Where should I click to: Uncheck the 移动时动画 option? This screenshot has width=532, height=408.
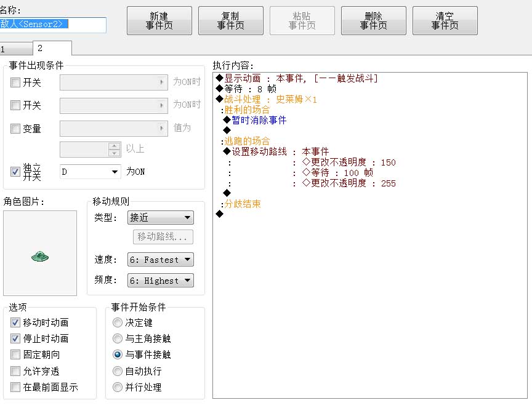tap(15, 322)
